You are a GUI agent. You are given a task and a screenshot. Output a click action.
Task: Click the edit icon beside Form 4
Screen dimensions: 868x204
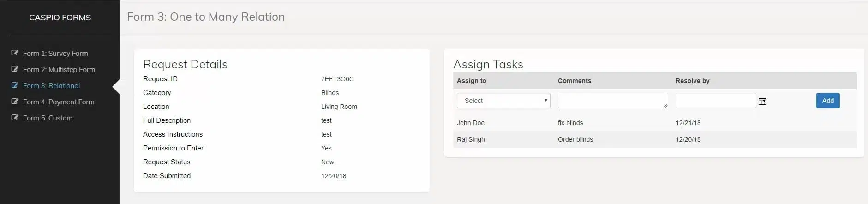pyautogui.click(x=15, y=102)
